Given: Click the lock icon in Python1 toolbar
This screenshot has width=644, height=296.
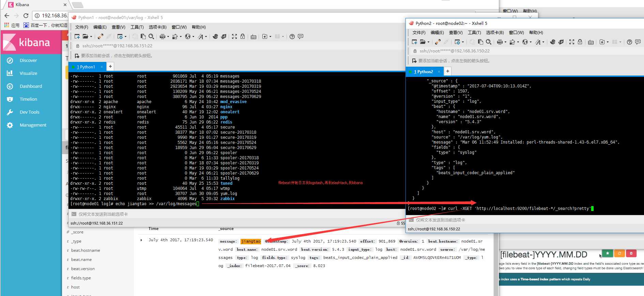Looking at the screenshot, I should (x=243, y=36).
